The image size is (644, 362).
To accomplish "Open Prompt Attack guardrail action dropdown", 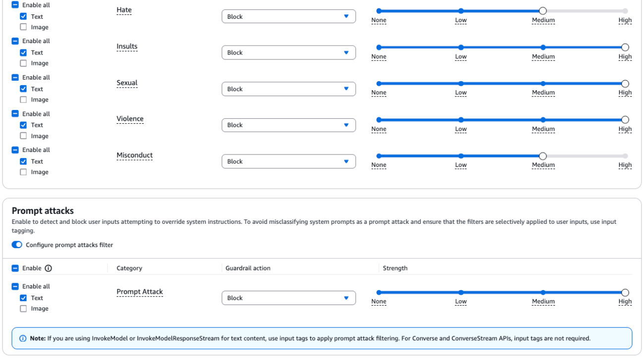I will (288, 298).
